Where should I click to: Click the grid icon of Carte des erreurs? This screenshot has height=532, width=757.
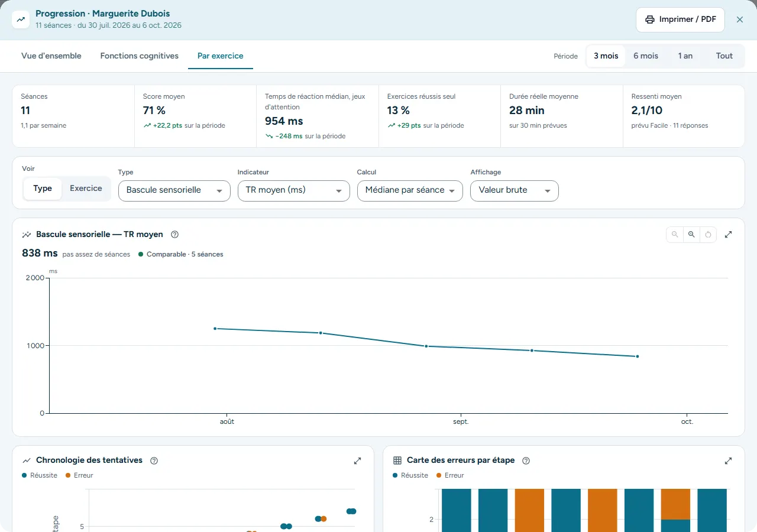click(x=397, y=460)
